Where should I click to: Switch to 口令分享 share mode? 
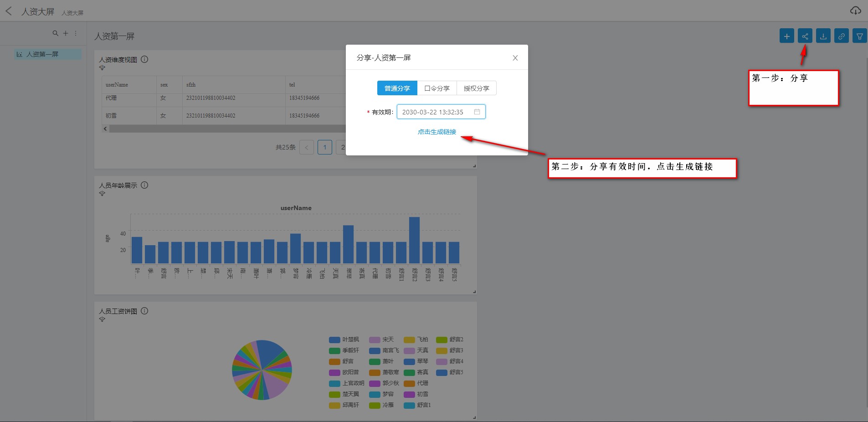click(437, 88)
